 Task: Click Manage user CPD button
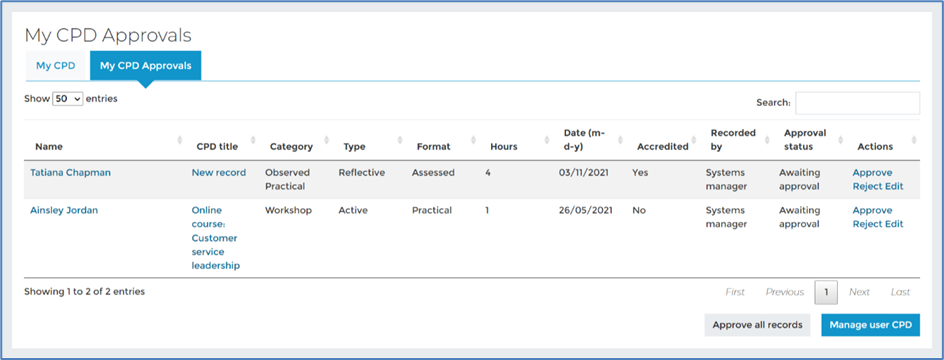pyautogui.click(x=871, y=325)
